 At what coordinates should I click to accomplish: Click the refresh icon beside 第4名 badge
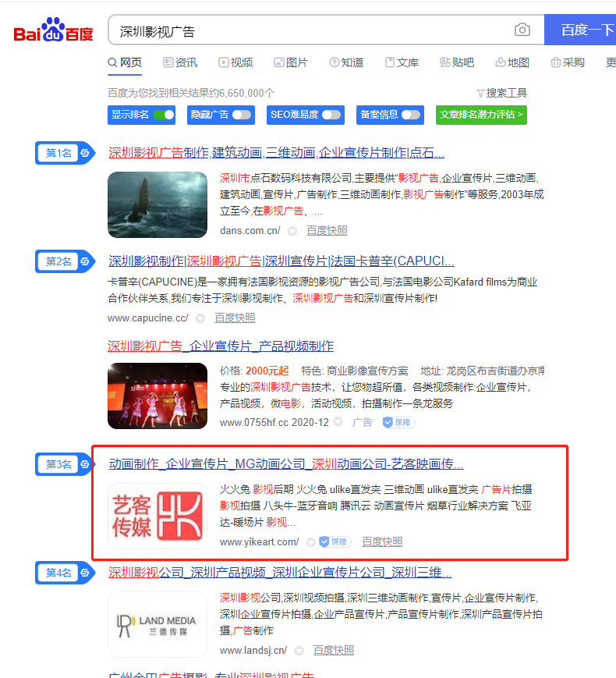pyautogui.click(x=85, y=573)
